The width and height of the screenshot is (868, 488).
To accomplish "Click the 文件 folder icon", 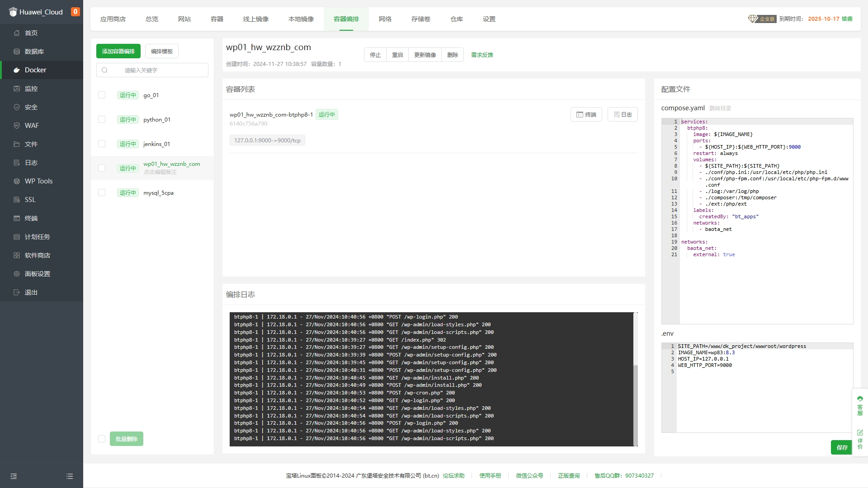I will click(17, 144).
